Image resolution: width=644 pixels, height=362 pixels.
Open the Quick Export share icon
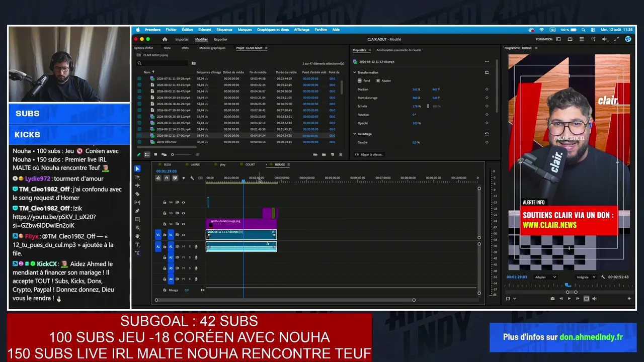click(570, 39)
